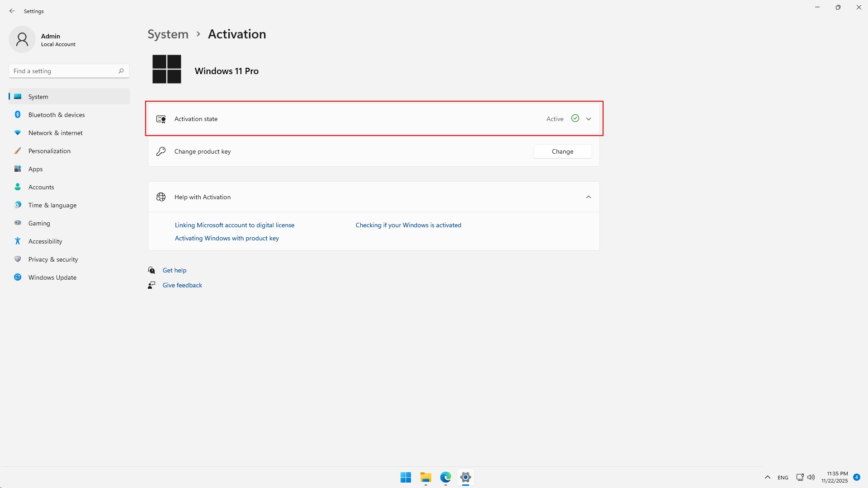This screenshot has width=868, height=488.
Task: Go to System breadcrumb
Action: pos(168,34)
